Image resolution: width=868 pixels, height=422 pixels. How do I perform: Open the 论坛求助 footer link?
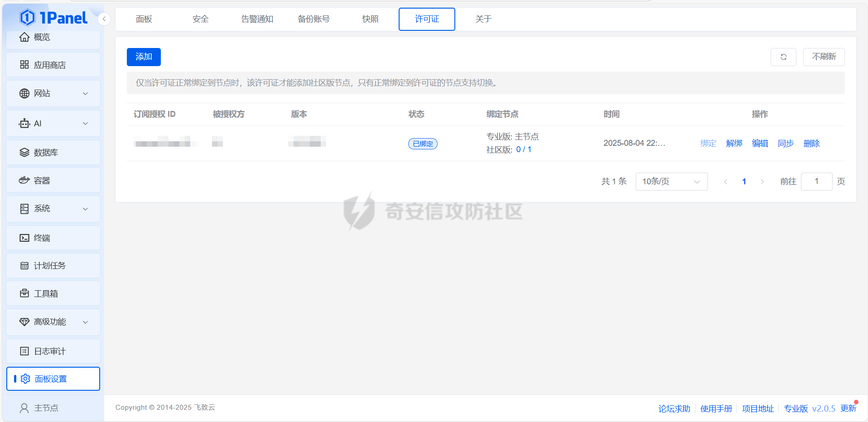(674, 409)
